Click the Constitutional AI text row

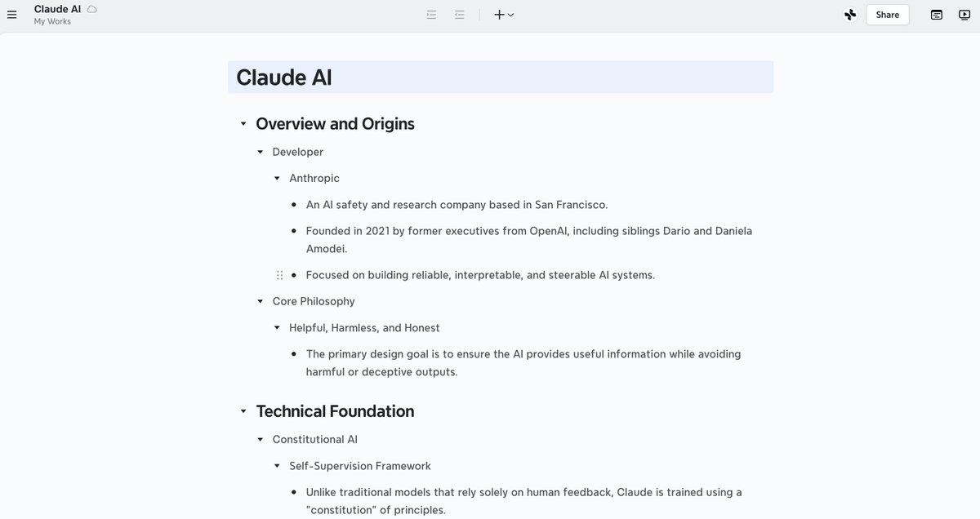click(315, 439)
